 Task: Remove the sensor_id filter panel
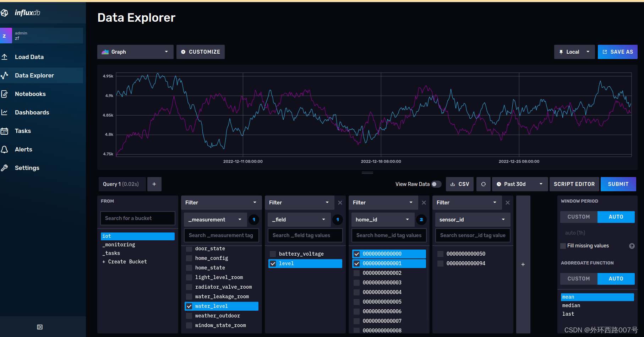(x=508, y=203)
